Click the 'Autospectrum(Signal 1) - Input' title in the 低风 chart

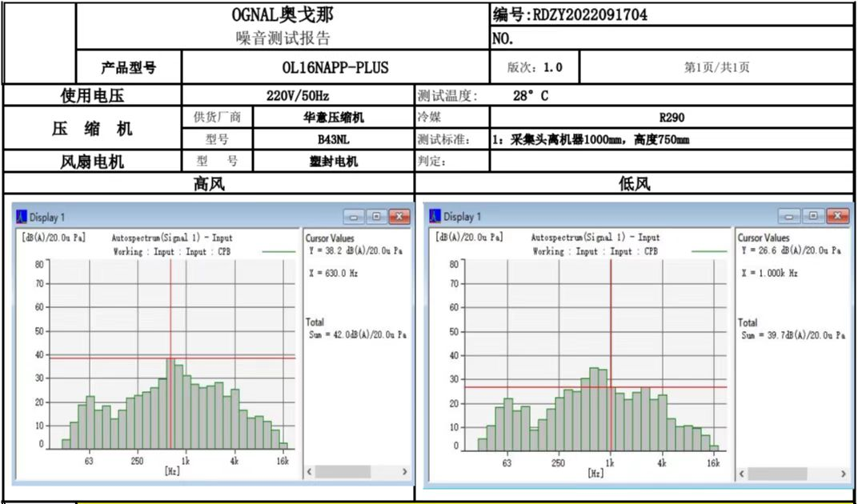[595, 238]
